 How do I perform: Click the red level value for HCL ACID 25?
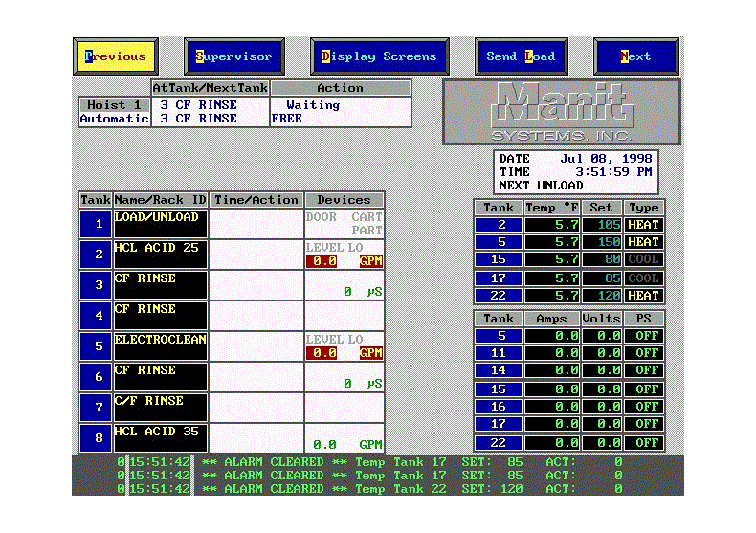coord(324,261)
